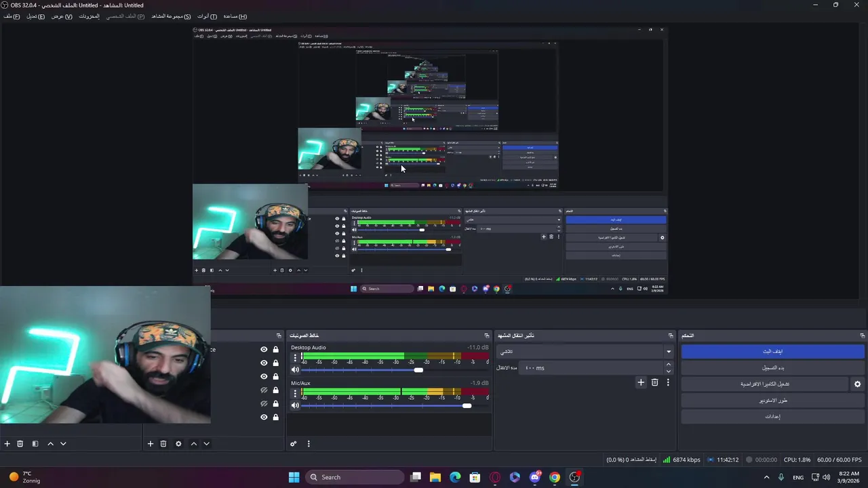The image size is (868, 488).
Task: Open advanced audio properties with the gears icon
Action: [293, 444]
